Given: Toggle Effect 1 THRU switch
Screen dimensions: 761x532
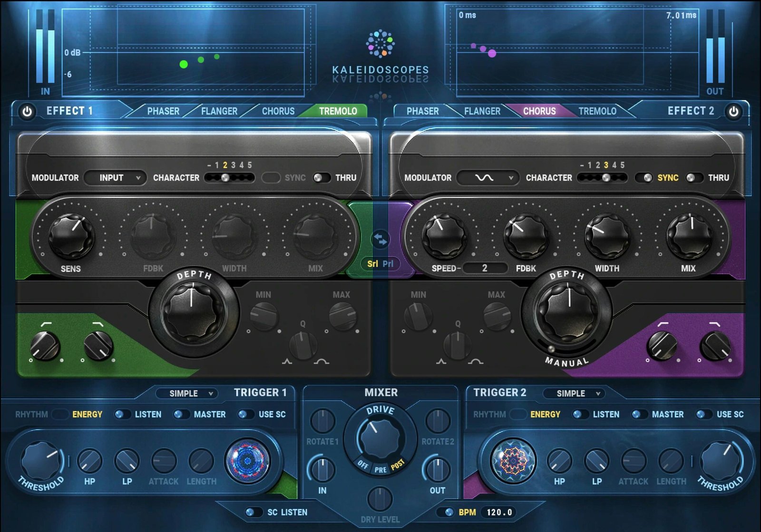Looking at the screenshot, I should [322, 178].
